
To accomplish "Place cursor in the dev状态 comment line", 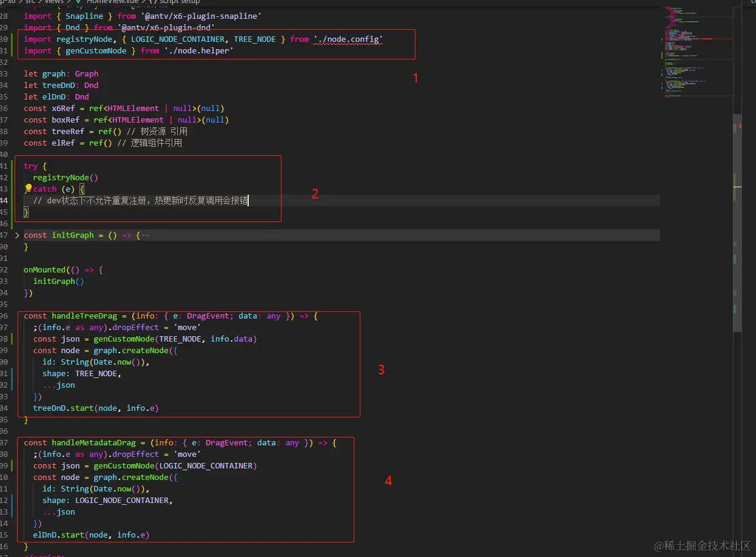I will [141, 200].
